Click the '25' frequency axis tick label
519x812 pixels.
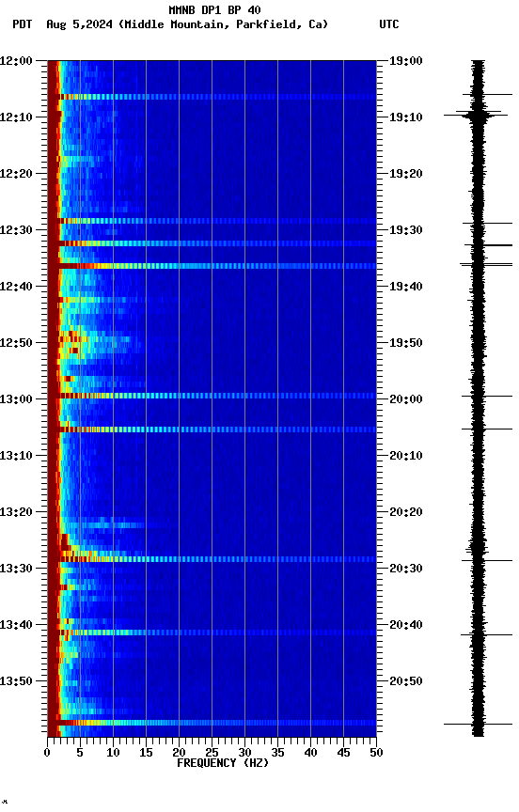point(212,753)
